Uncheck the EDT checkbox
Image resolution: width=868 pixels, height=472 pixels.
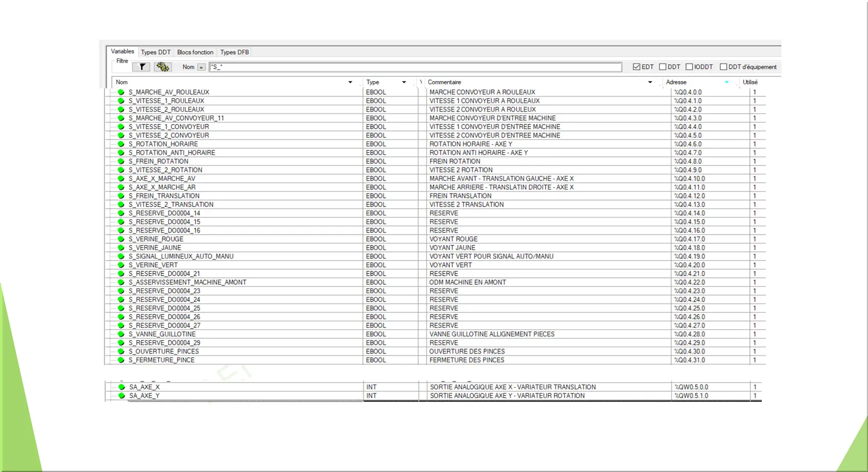pos(636,67)
